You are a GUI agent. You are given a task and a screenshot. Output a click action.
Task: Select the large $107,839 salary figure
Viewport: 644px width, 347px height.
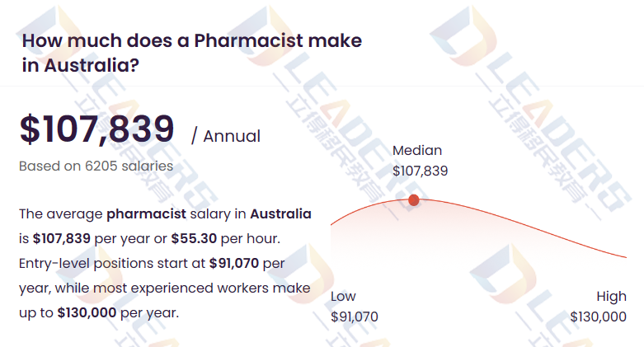(x=97, y=129)
